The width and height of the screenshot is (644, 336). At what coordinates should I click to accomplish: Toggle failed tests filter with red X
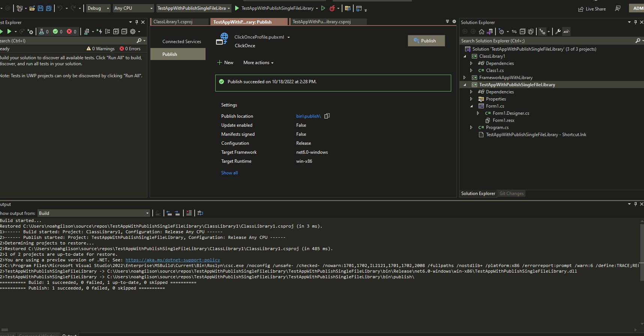pyautogui.click(x=72, y=31)
